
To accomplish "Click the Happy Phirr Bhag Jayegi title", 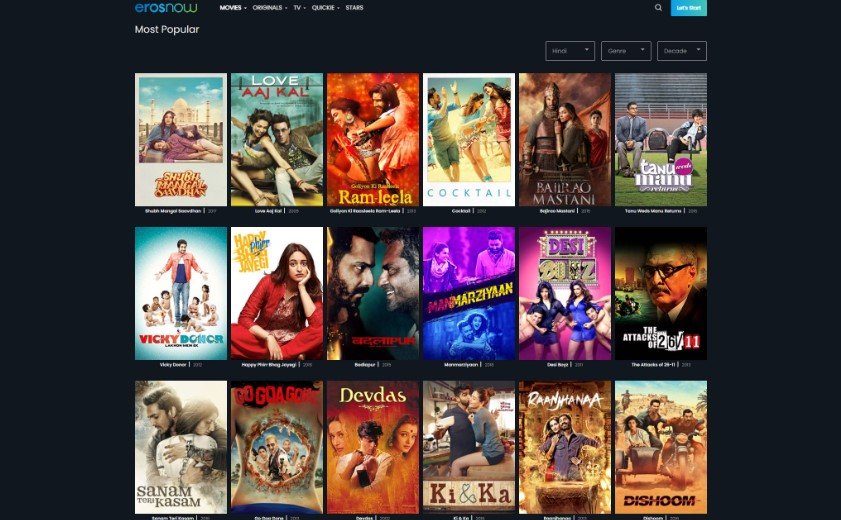I will pyautogui.click(x=269, y=365).
